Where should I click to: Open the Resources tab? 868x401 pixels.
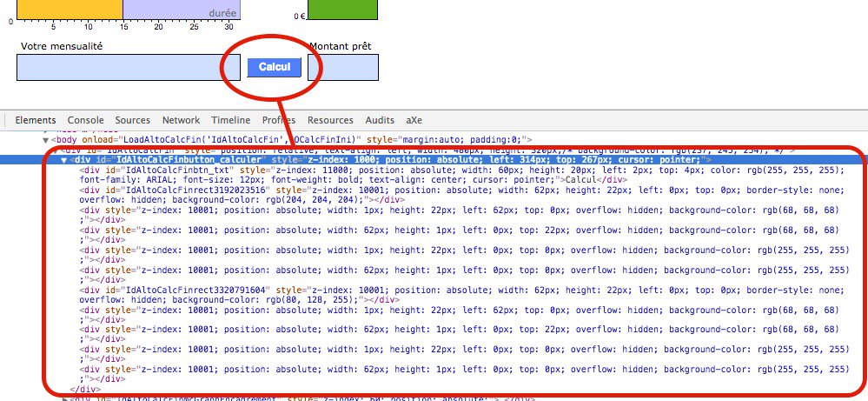pyautogui.click(x=330, y=120)
